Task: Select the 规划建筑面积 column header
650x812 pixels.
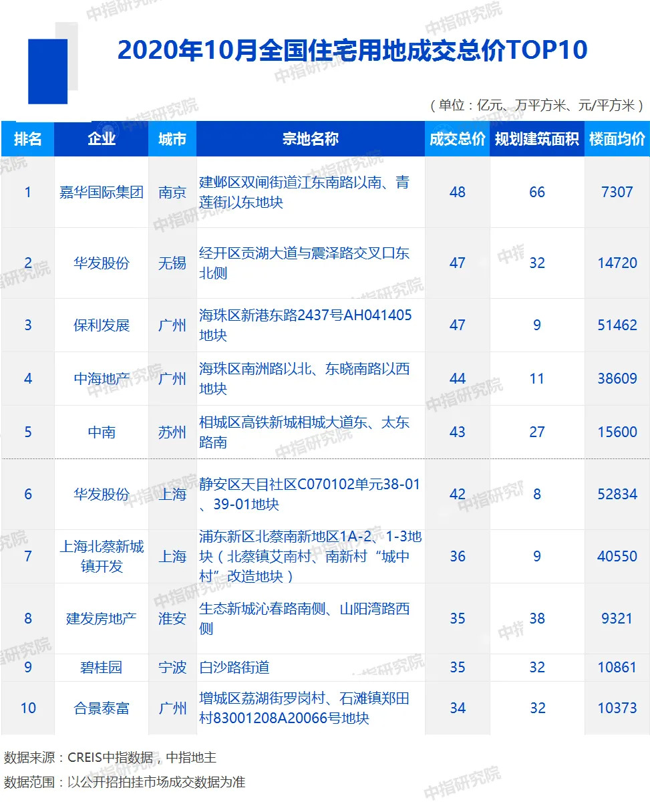Action: coord(537,139)
